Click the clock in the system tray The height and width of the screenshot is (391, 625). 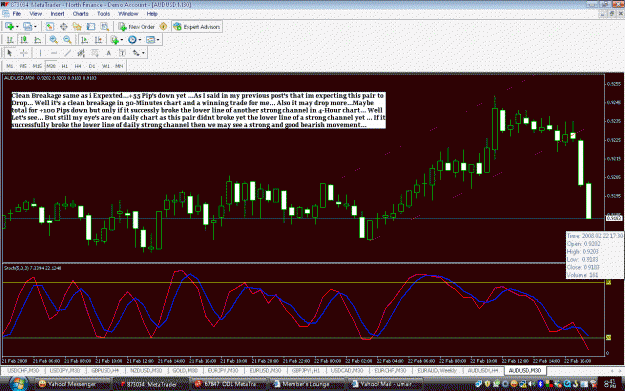tap(610, 384)
